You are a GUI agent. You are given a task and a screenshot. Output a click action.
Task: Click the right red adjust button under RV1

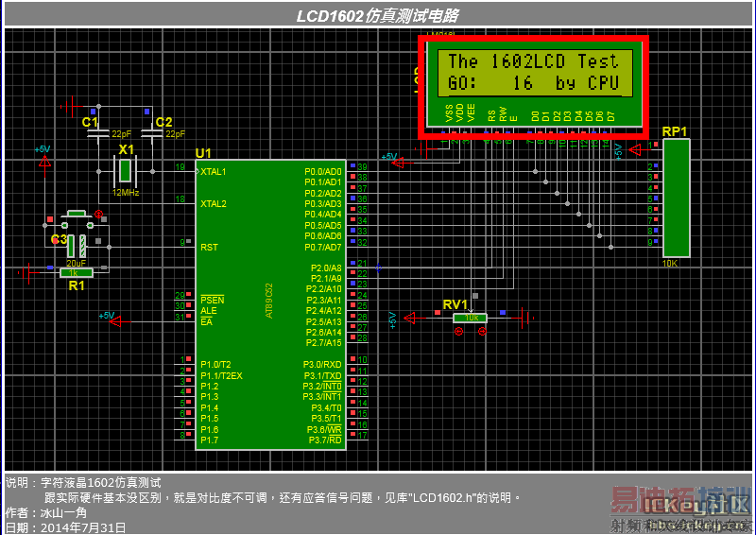point(482,332)
